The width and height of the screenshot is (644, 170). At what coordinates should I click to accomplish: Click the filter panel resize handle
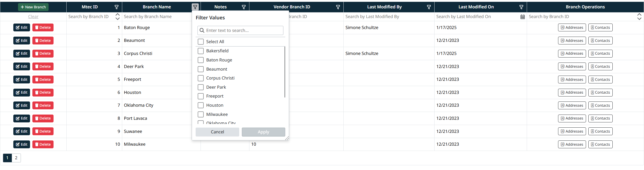click(287, 138)
